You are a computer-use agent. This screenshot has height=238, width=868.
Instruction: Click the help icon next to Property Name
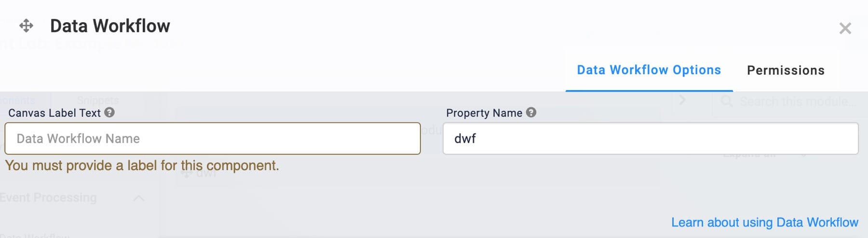(531, 112)
